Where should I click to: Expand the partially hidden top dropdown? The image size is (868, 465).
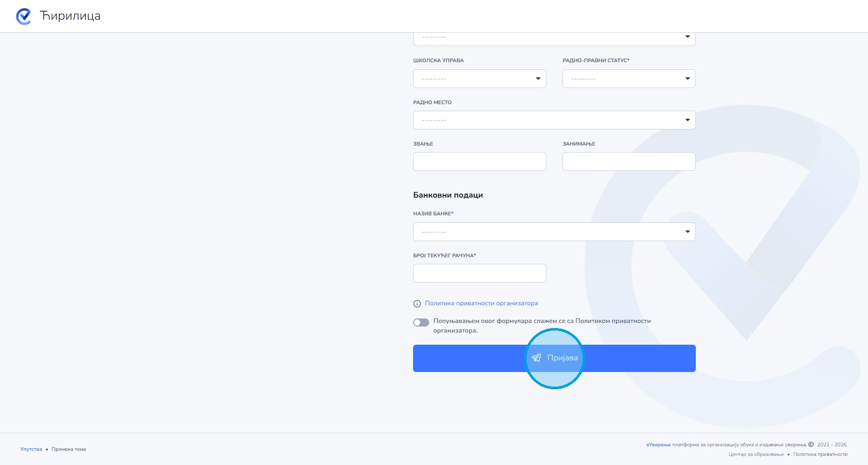554,39
